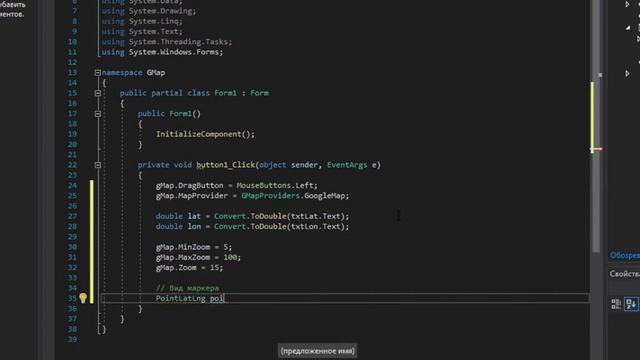640x360 pixels.
Task: Collapse the Form1 class definition
Action: [98, 93]
